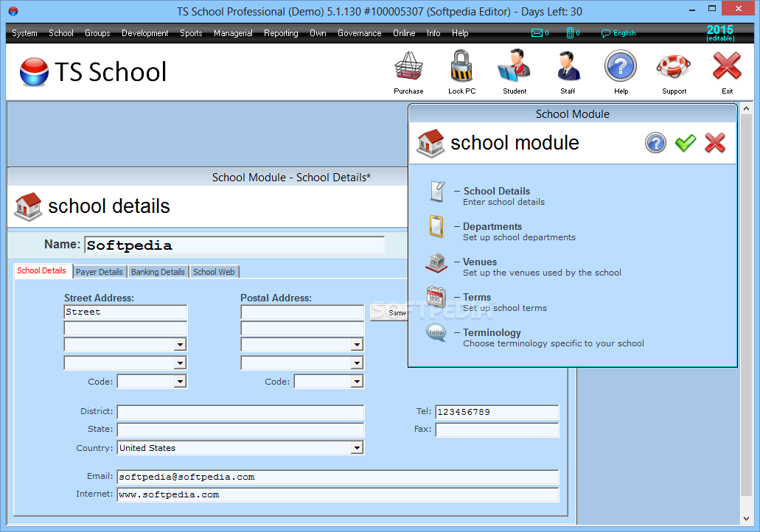Click the TS School logo ball
The height and width of the screenshot is (532, 760).
[x=34, y=71]
